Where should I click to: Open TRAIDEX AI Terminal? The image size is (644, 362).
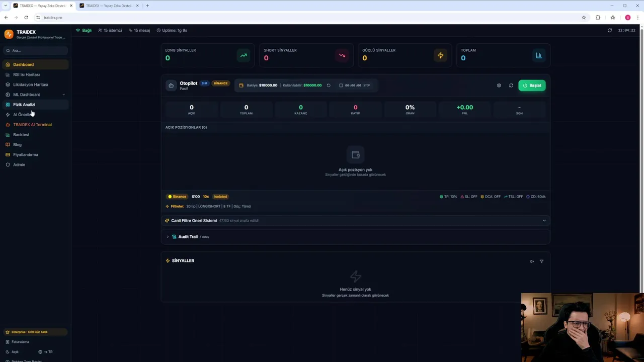click(x=35, y=125)
